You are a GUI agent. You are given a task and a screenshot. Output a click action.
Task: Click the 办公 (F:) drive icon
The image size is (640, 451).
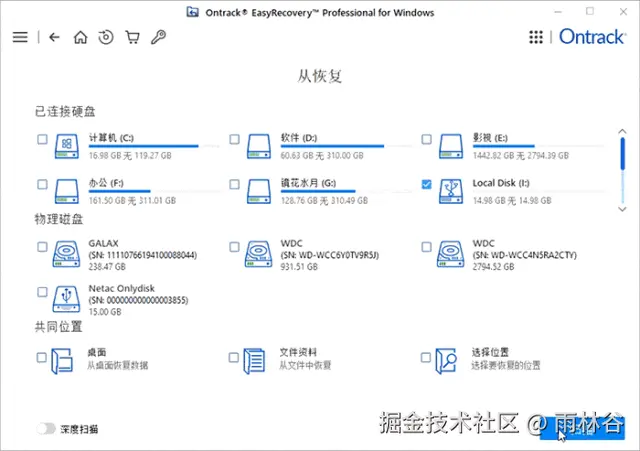pyautogui.click(x=67, y=191)
